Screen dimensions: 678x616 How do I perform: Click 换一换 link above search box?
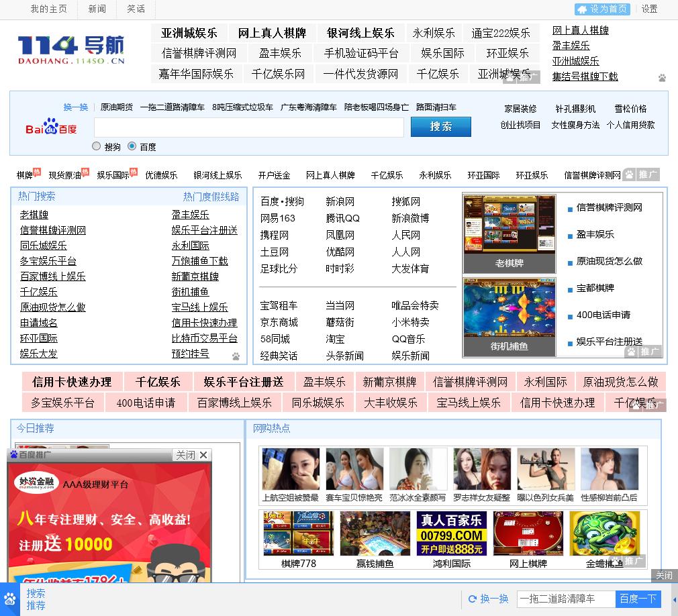click(x=76, y=107)
